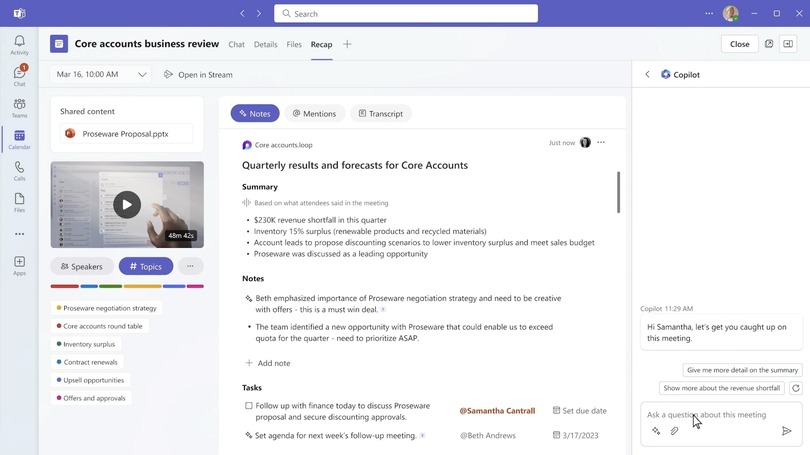The image size is (810, 455).
Task: Click the send arrow in Copilot
Action: (787, 431)
